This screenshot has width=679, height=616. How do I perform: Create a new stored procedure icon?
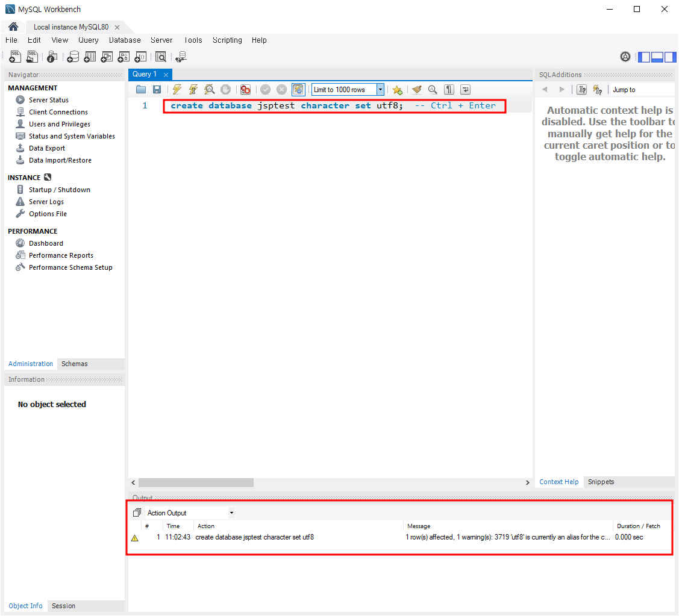pyautogui.click(x=124, y=57)
